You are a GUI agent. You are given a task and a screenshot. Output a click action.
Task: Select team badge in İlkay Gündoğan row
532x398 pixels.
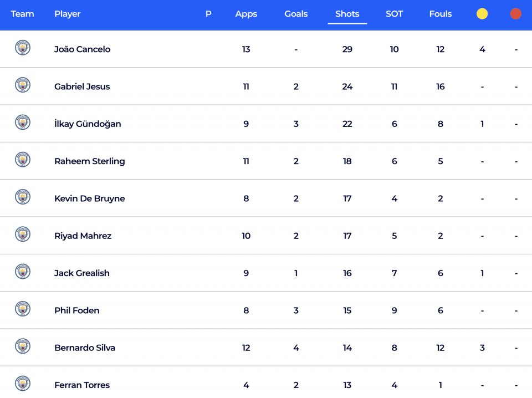(23, 122)
